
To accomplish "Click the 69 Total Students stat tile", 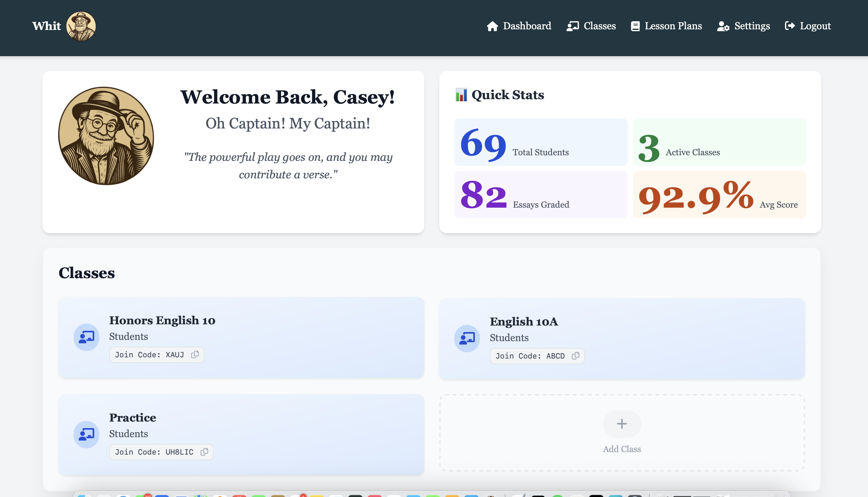I will point(541,142).
